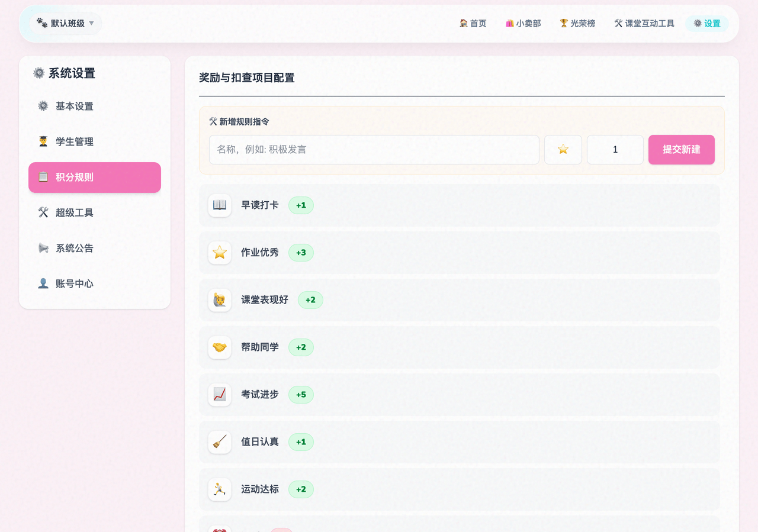This screenshot has height=532, width=758.
Task: Click the handshake icon for 帮助同学
Action: coord(220,347)
